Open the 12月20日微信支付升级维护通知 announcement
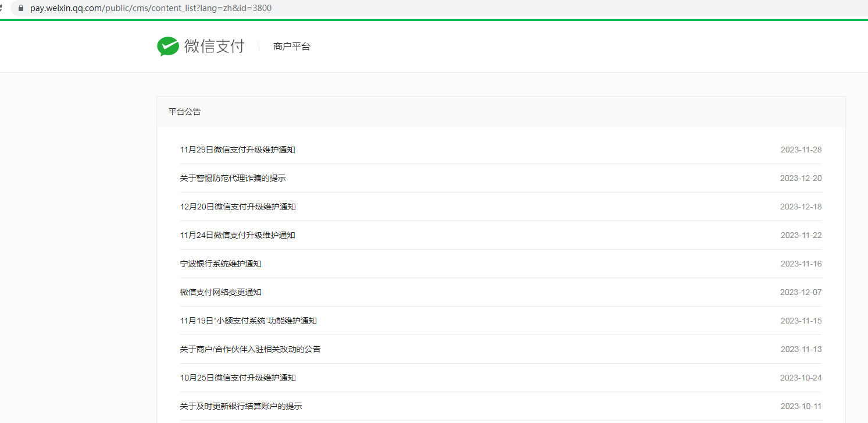This screenshot has width=868, height=423. coord(237,206)
